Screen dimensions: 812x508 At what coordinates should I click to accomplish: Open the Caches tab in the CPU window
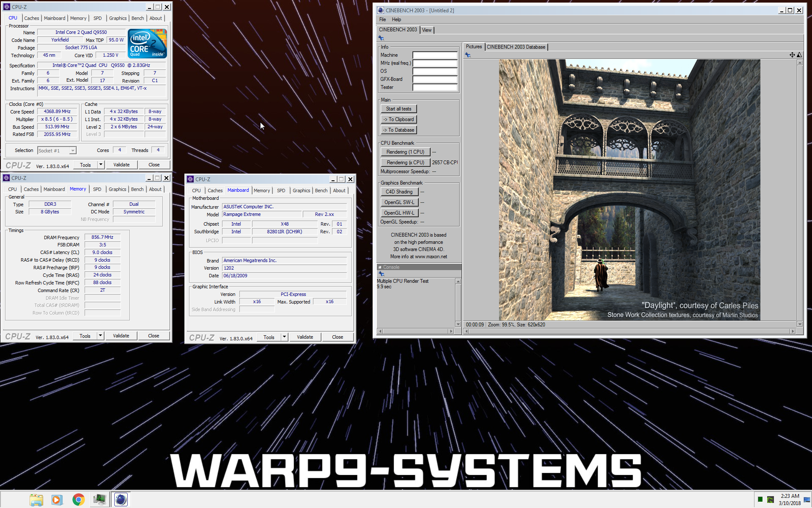click(31, 18)
